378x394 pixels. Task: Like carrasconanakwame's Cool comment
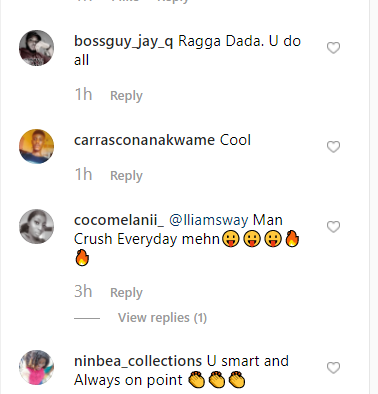click(x=333, y=147)
